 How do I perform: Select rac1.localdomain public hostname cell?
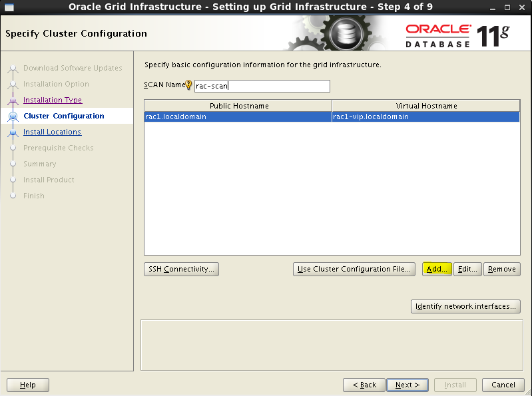click(x=238, y=116)
